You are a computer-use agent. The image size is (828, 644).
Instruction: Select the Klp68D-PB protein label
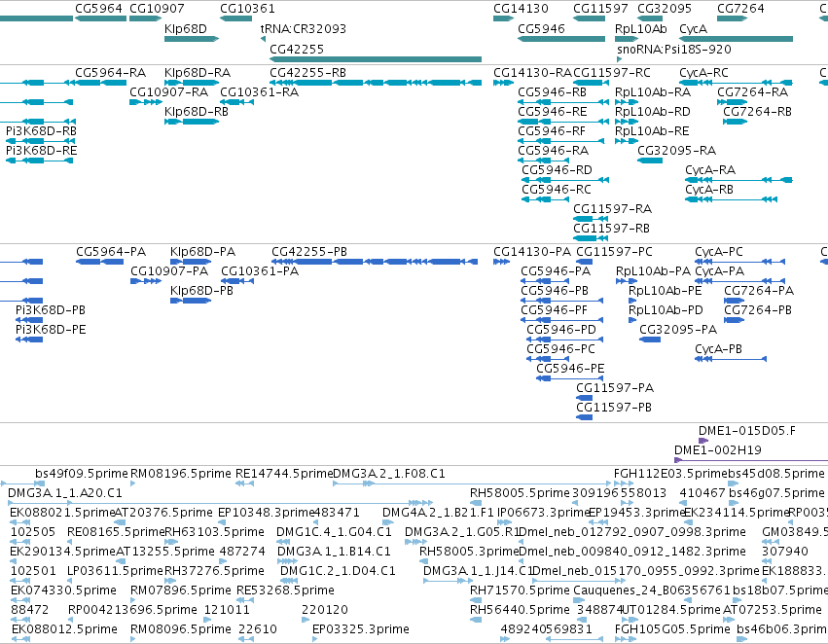click(201, 291)
